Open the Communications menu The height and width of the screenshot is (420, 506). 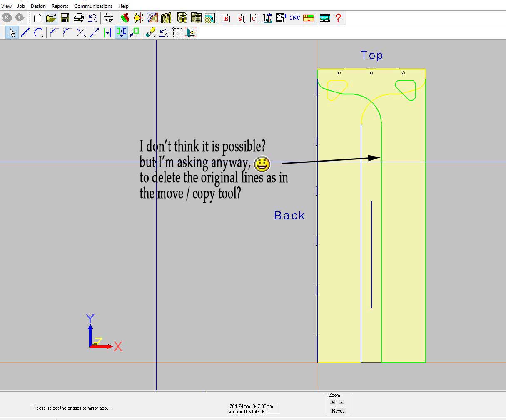(93, 6)
